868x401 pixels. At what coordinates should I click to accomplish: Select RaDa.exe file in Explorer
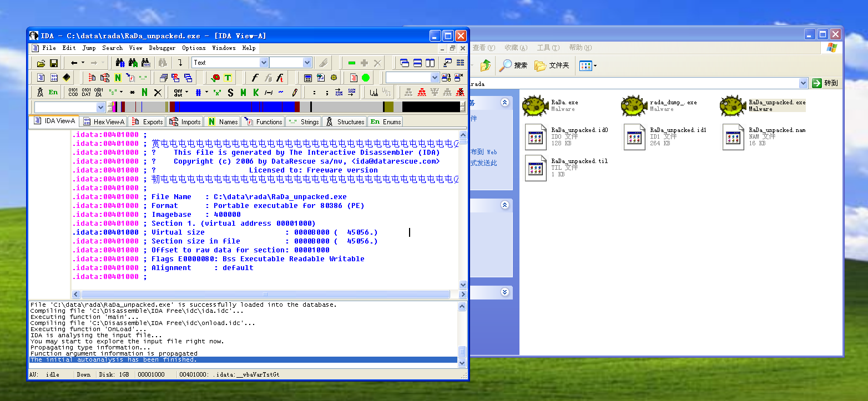pyautogui.click(x=551, y=105)
